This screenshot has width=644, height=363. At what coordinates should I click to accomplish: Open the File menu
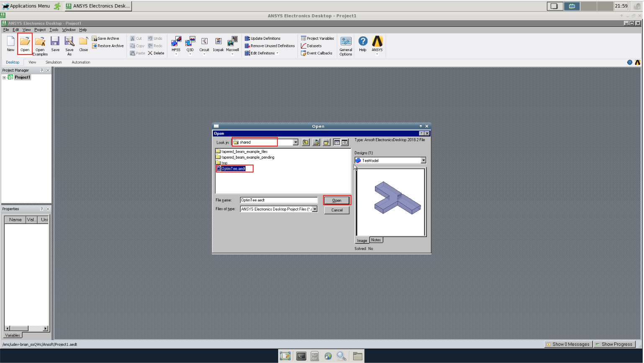point(6,30)
